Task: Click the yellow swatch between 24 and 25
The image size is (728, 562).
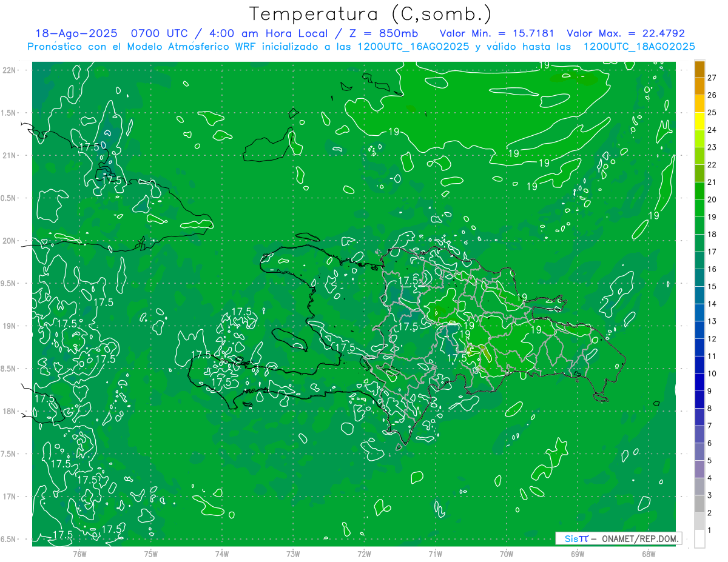Action: 699,121
